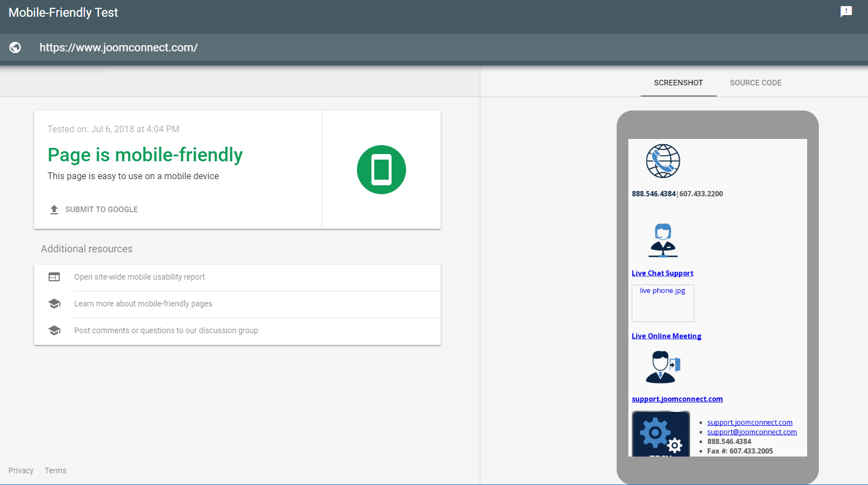
Task: Click the tech gears image in preview
Action: coord(661,434)
